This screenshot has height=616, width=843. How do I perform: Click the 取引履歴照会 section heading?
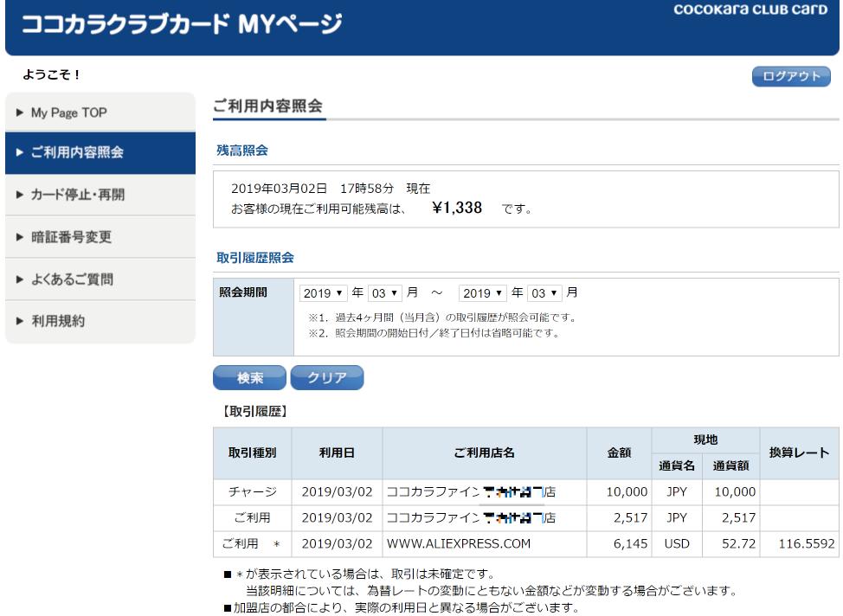point(254,258)
